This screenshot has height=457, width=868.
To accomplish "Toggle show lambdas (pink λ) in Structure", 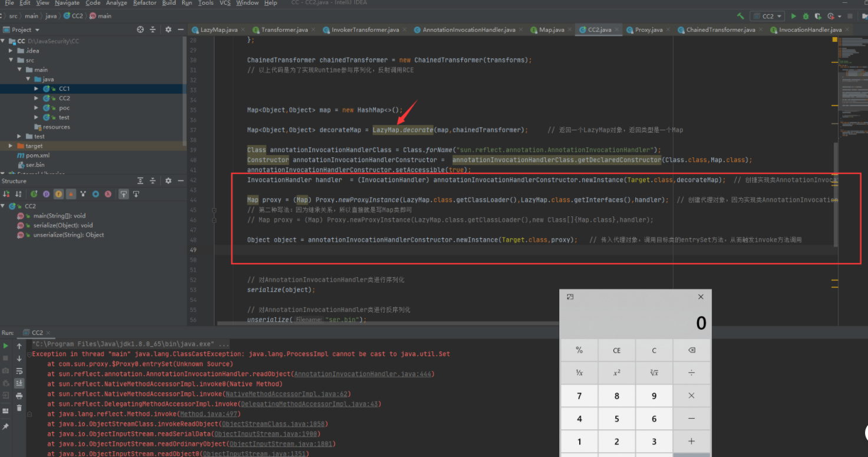I will [108, 193].
